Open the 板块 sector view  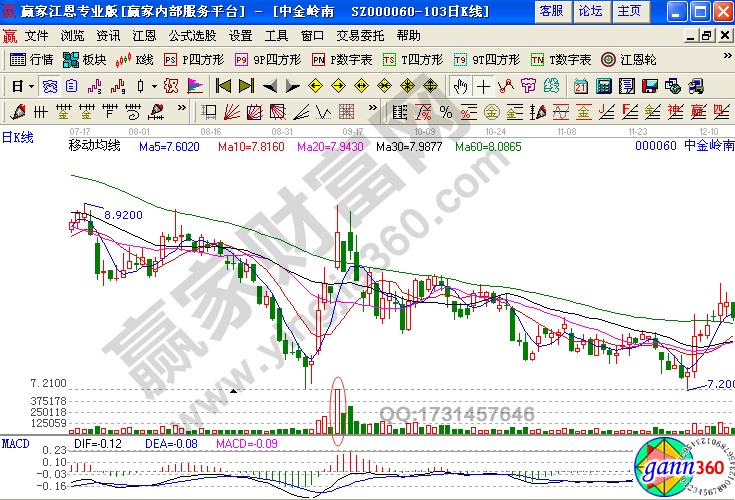[84, 59]
